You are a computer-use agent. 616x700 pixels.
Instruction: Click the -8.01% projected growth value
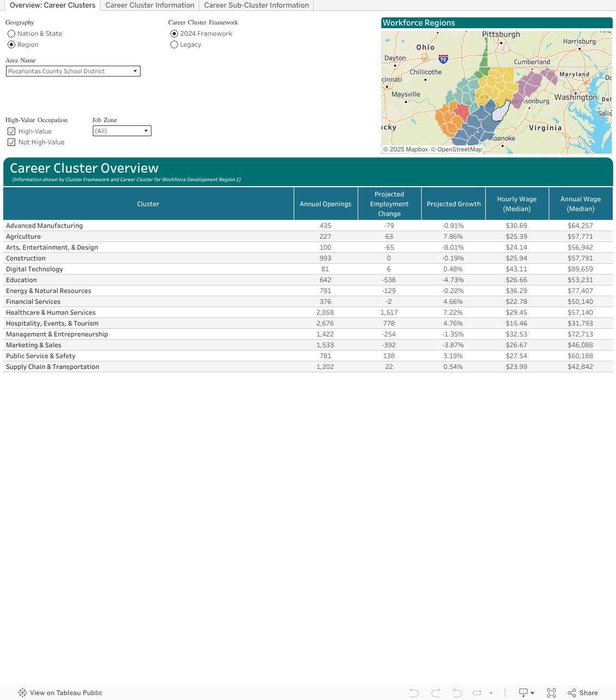pyautogui.click(x=453, y=247)
